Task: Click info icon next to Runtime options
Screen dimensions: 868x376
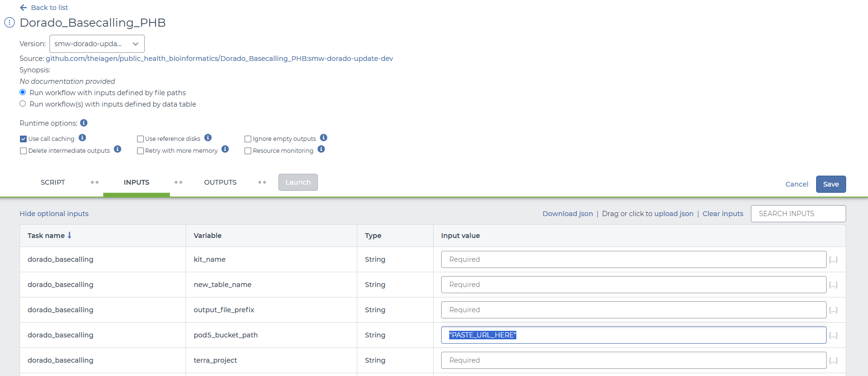Action: 84,123
